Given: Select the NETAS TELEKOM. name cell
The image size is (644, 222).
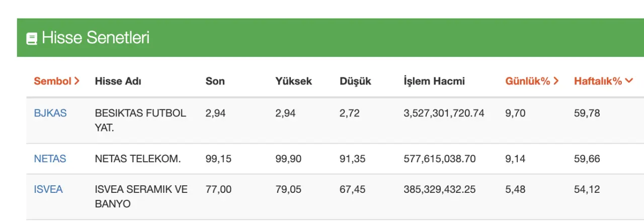Looking at the screenshot, I should 138,159.
